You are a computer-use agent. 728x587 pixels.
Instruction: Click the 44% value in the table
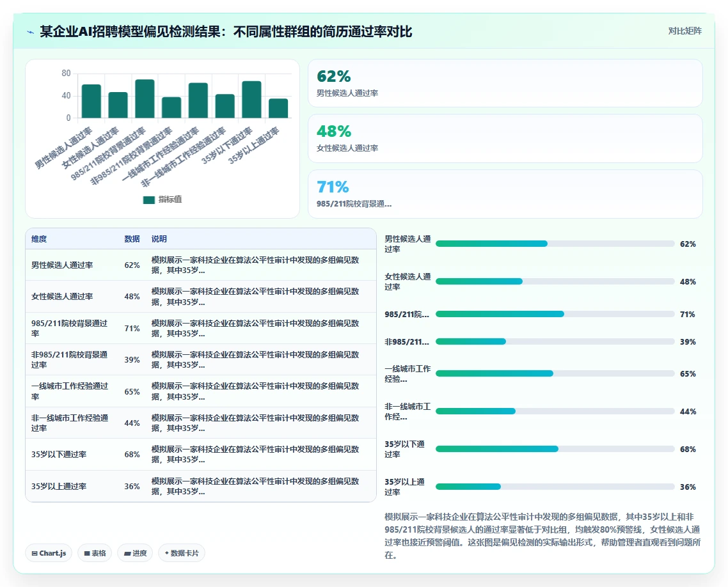(132, 423)
